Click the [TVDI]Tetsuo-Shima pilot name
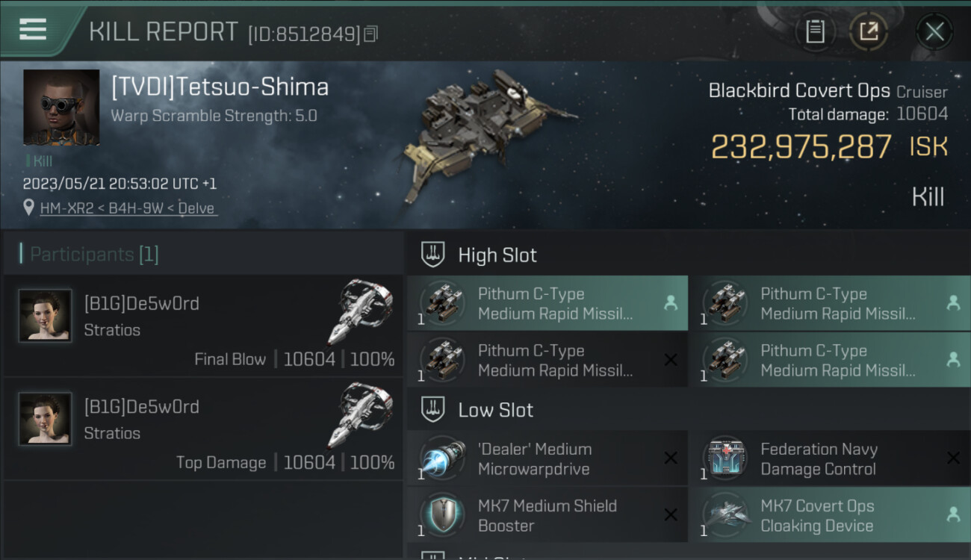 pos(220,87)
